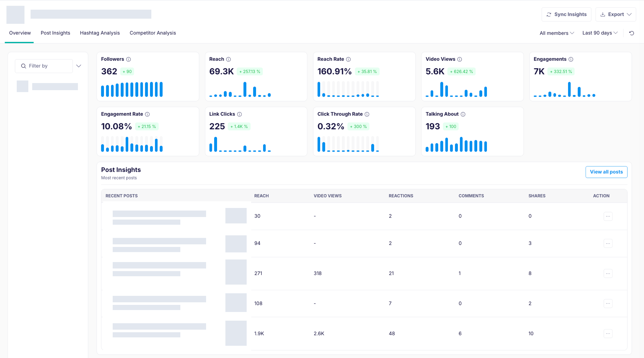Screen dimensions: 644x358
Task: Show info for Talking About metric
Action: [463, 114]
